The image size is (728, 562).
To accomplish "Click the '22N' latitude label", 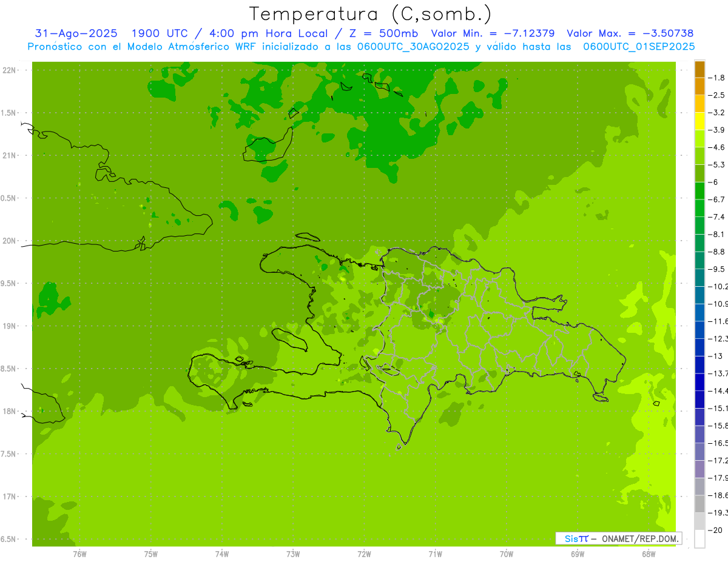I will [x=10, y=70].
